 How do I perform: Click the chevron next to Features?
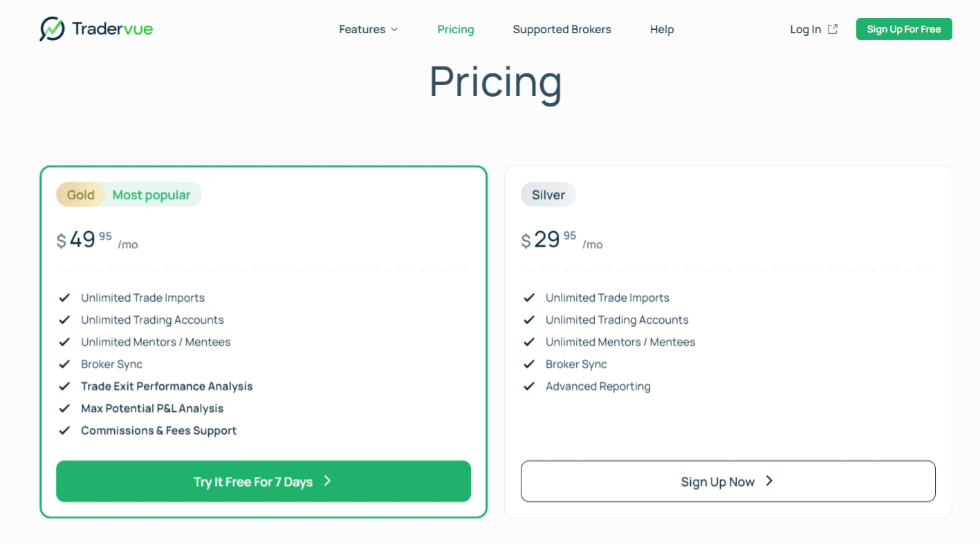point(394,30)
